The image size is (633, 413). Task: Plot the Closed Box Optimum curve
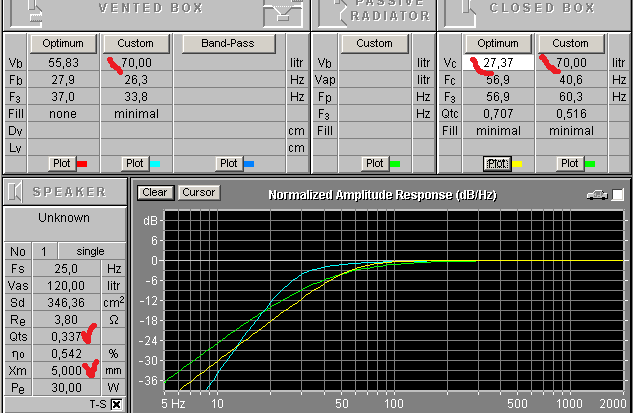point(497,164)
